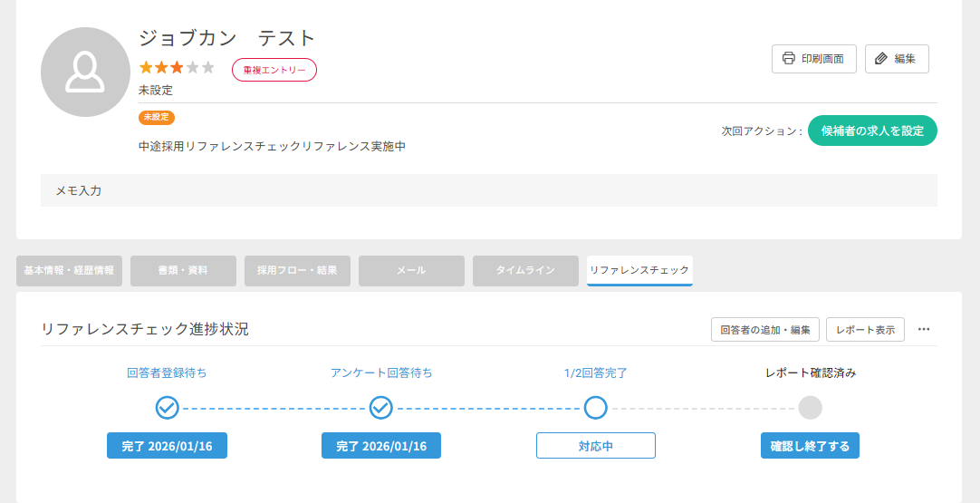The height and width of the screenshot is (503, 980).
Task: Click the candidate profile avatar icon
Action: 85,72
